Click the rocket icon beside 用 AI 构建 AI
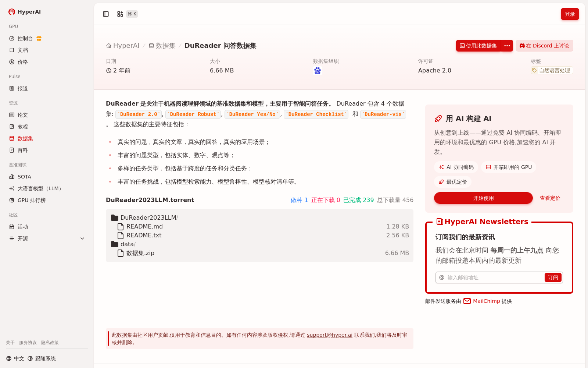 click(x=438, y=118)
